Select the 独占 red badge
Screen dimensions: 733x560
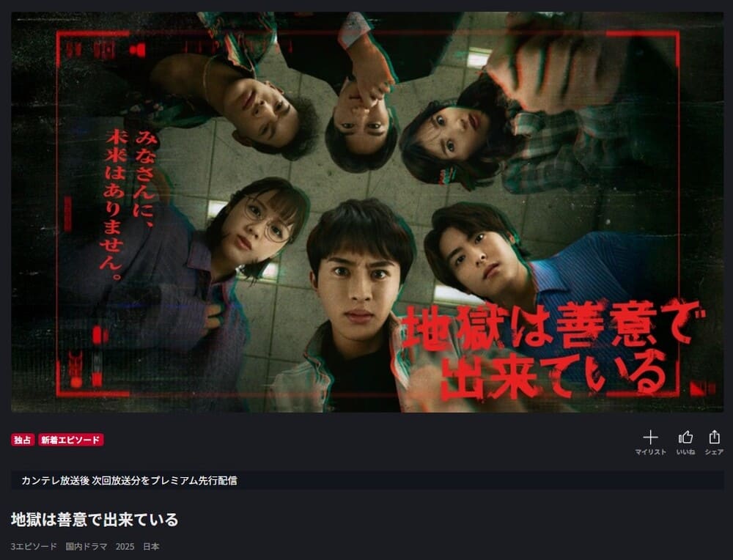[23, 440]
